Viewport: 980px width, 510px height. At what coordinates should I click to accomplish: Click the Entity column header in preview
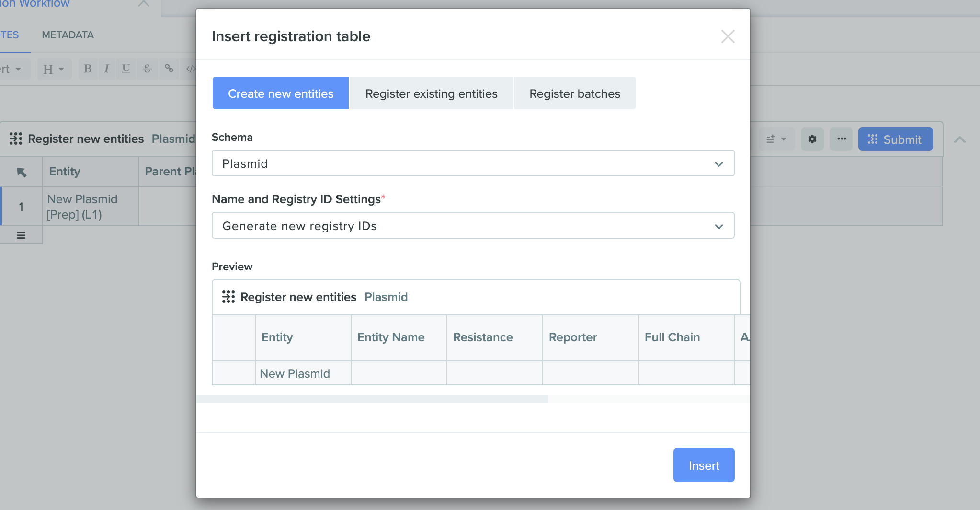(x=303, y=337)
